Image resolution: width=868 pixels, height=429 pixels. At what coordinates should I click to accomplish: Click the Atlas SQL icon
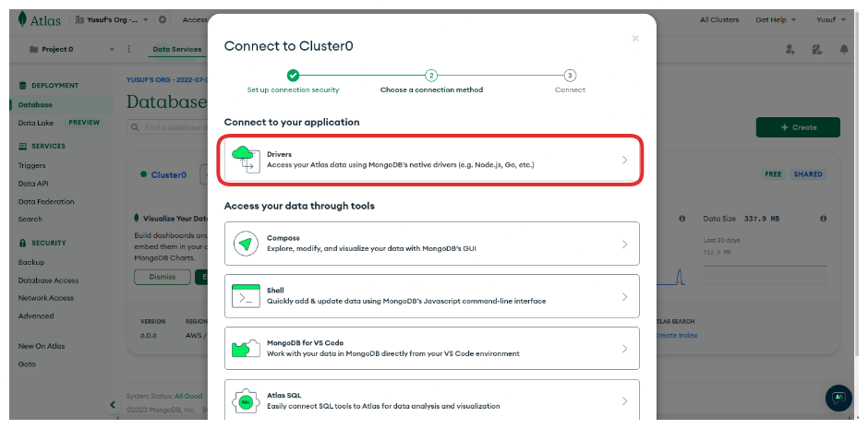click(246, 400)
